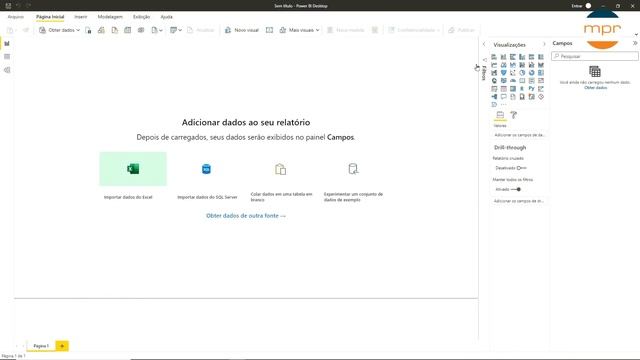The width and height of the screenshot is (640, 360).
Task: Add a new page with the yellow plus button
Action: click(62, 346)
